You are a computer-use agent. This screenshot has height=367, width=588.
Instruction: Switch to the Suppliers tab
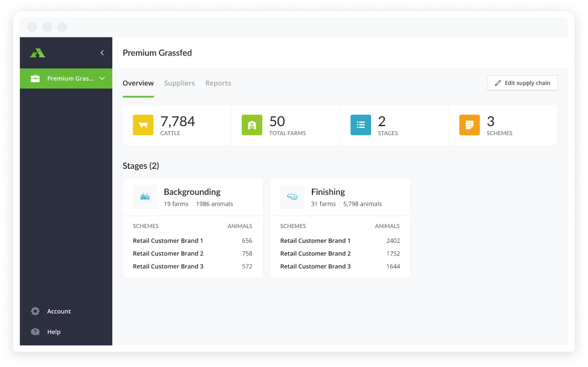[x=179, y=83]
